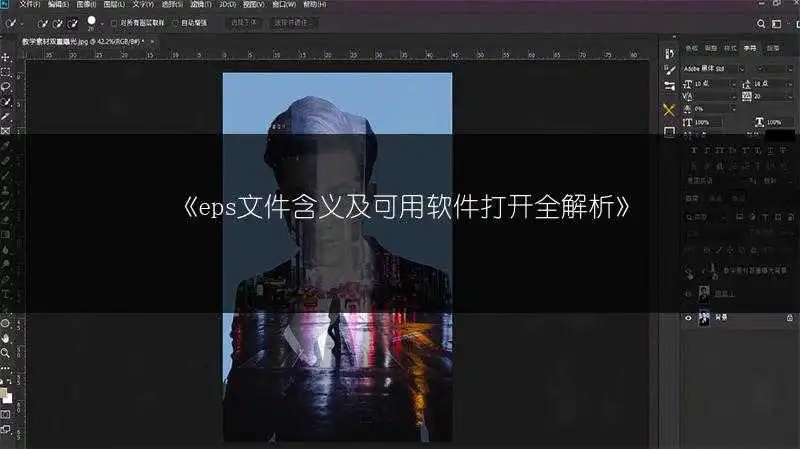The image size is (800, 449).
Task: Open the Brushes panel icon in the dock
Action: click(669, 86)
